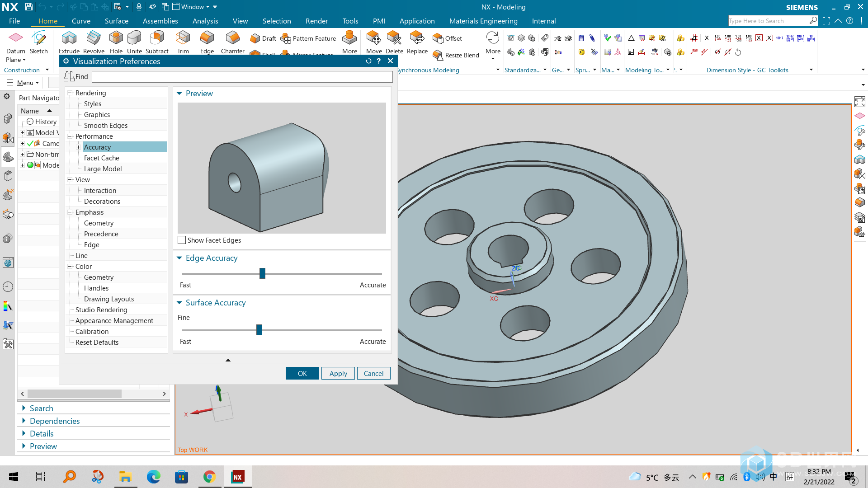Open the File menu
The image size is (868, 488).
(14, 21)
